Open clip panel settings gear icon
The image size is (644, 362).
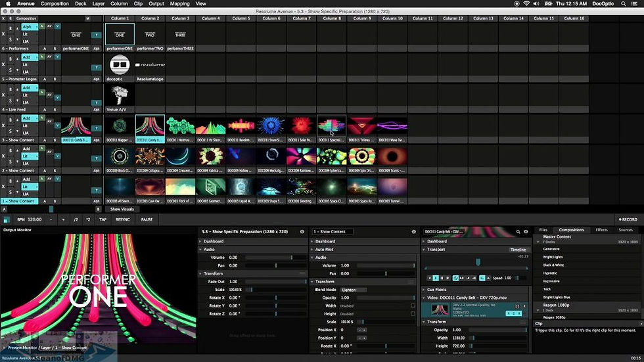[x=526, y=232]
